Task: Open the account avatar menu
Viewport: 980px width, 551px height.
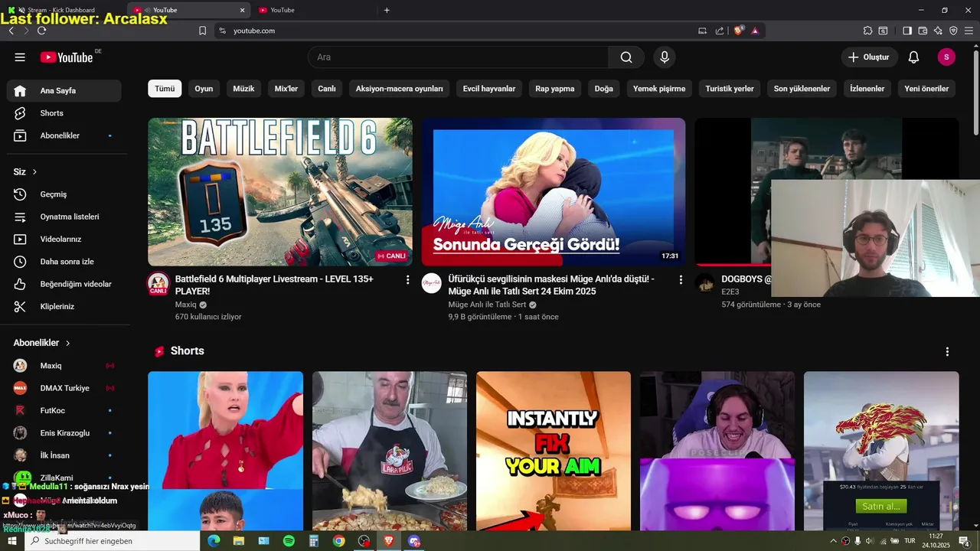Action: (x=946, y=57)
